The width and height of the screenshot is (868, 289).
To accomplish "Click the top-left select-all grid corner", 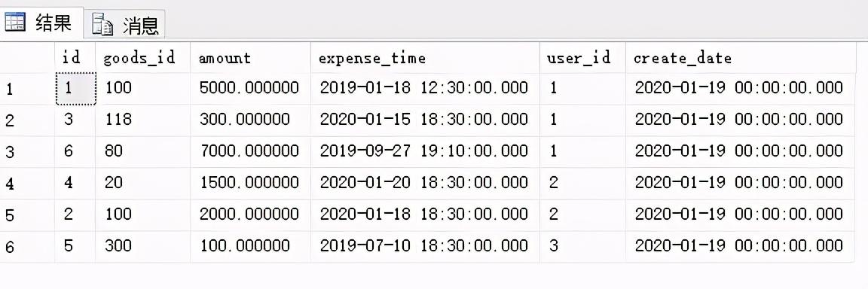I will [27, 57].
